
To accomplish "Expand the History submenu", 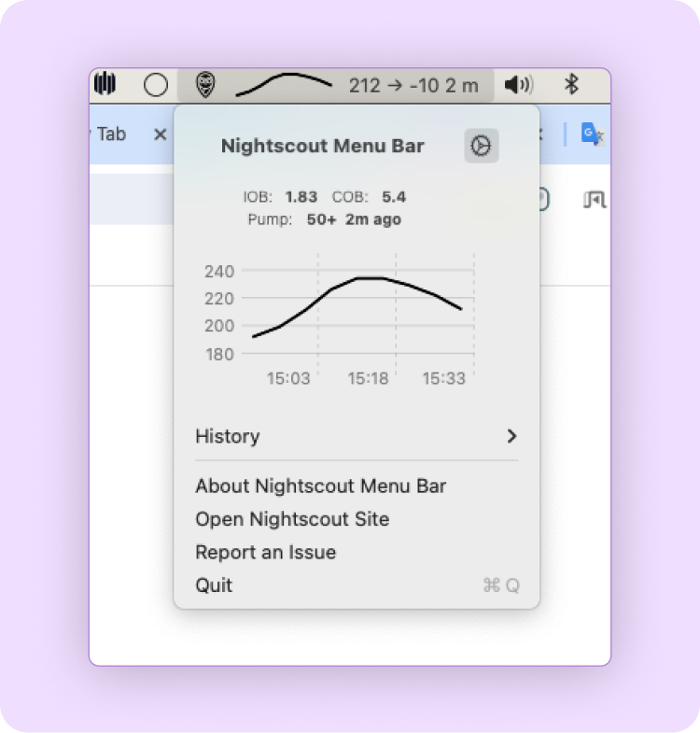I will (228, 436).
